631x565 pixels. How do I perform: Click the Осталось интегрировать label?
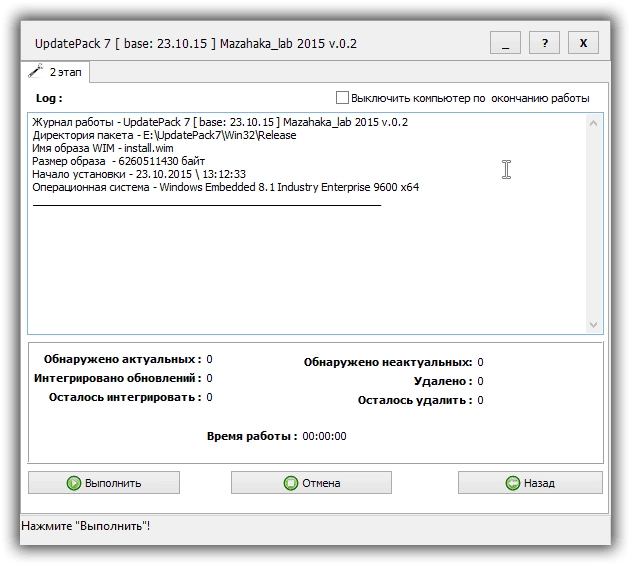[125, 397]
